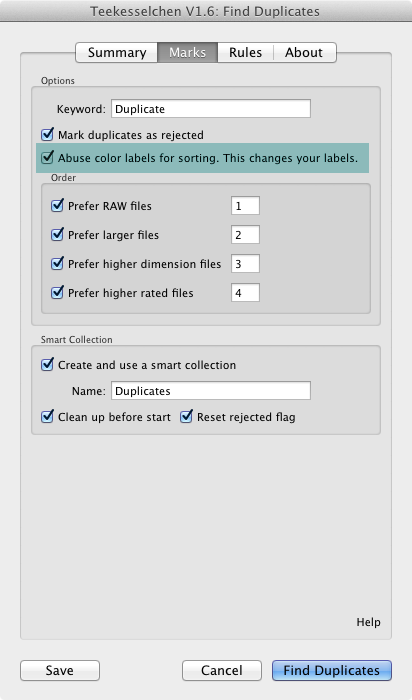
Task: Open the About tab
Action: pyautogui.click(x=304, y=53)
